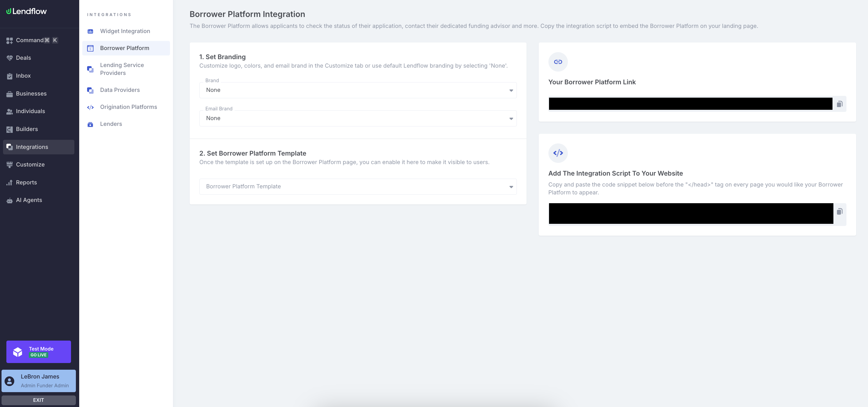
Task: Go to Customize label
Action: [30, 165]
